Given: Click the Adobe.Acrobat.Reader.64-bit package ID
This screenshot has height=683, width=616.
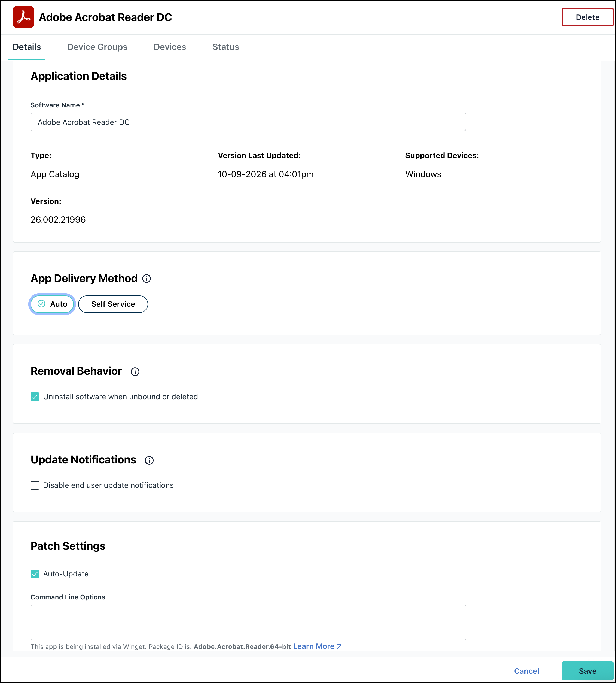Looking at the screenshot, I should coord(242,646).
